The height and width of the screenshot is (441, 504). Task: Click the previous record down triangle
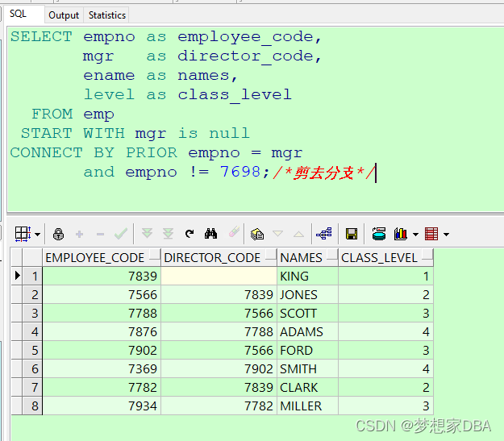point(277,233)
